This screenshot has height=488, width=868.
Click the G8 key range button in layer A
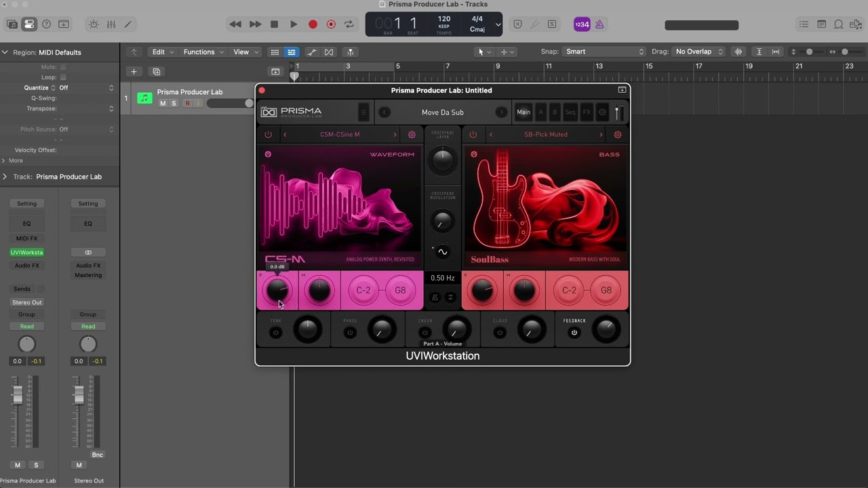[400, 290]
